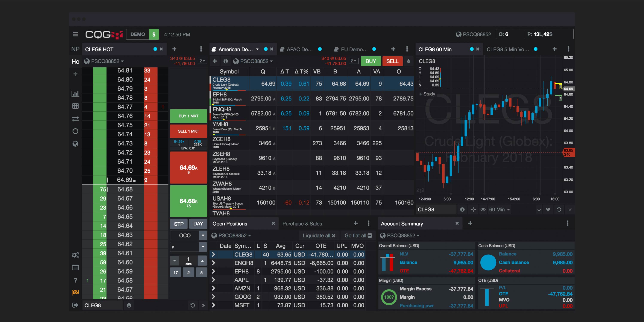Toggle the DEMO mode button
This screenshot has width=644, height=322.
coord(138,34)
